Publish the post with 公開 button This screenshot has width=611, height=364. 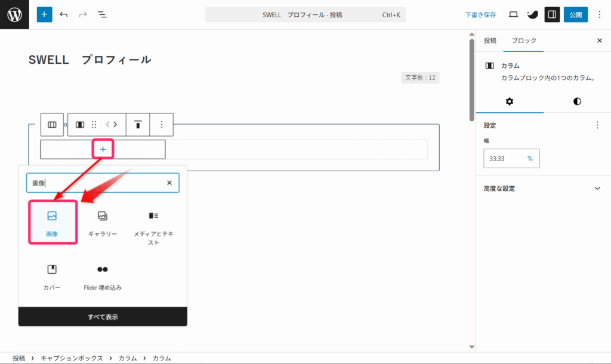[576, 14]
